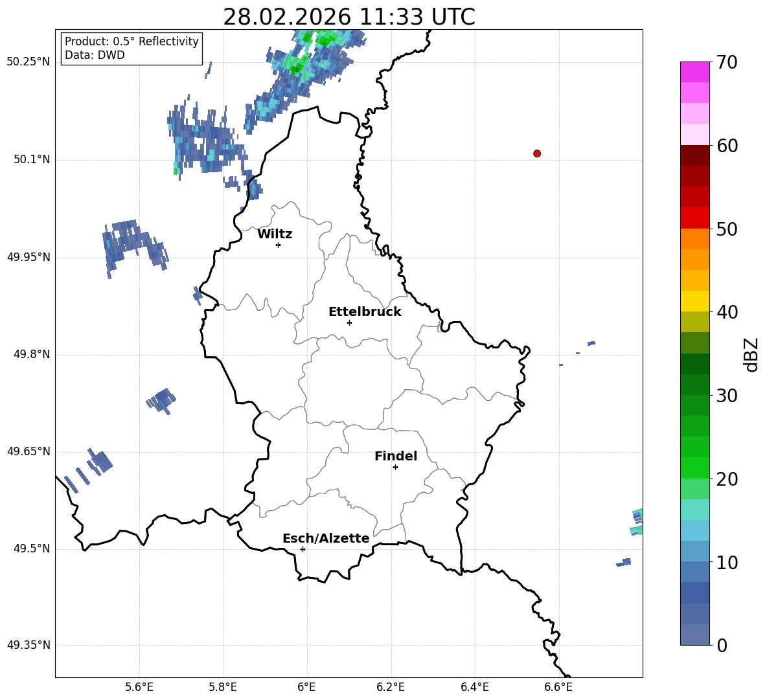This screenshot has height=700, width=767.
Task: Click the 6.2°E longitude label
Action: pos(391,687)
